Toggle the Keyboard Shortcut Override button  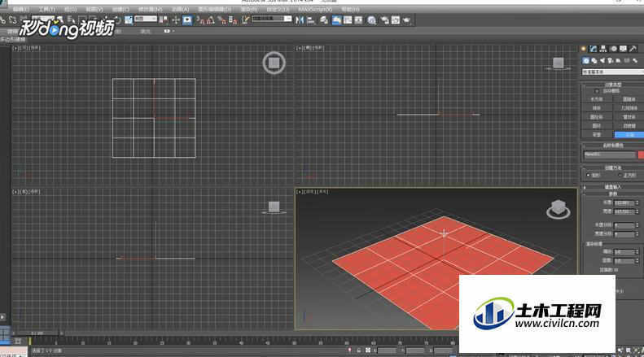(x=187, y=20)
